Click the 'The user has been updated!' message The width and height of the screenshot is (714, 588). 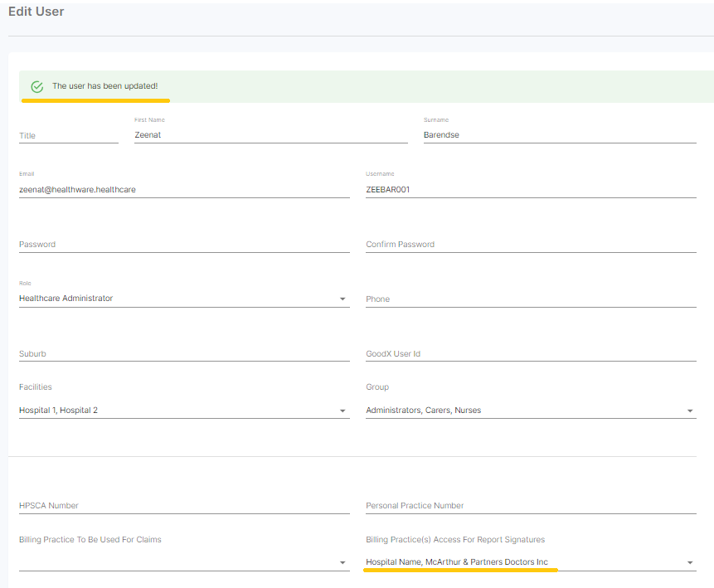click(104, 86)
